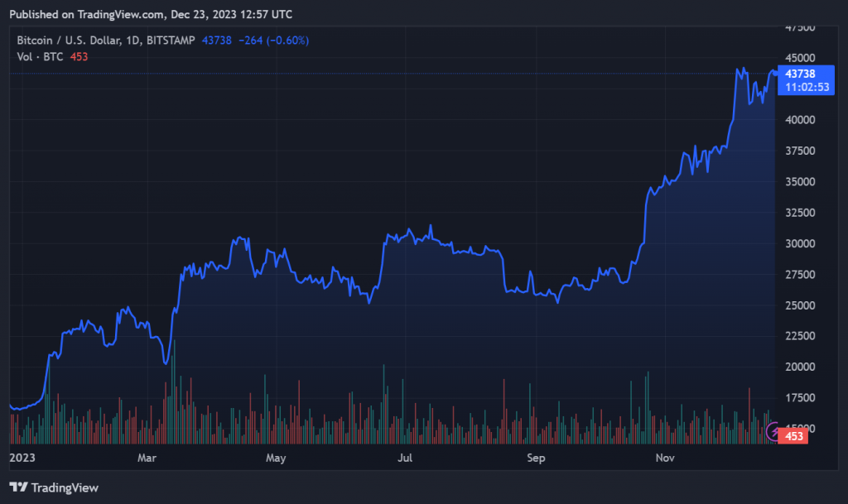Click the purple lightning bolt icon
Viewport: 848px width, 504px height.
point(774,431)
